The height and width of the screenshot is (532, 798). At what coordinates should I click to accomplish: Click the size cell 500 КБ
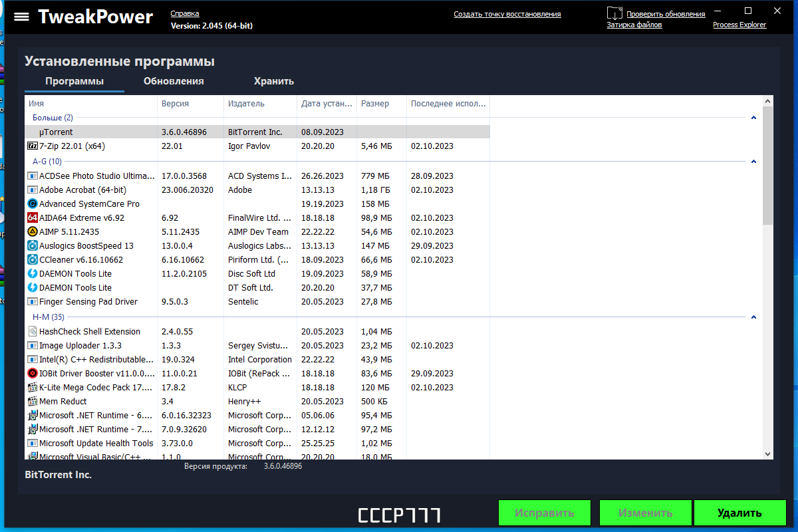click(x=376, y=402)
